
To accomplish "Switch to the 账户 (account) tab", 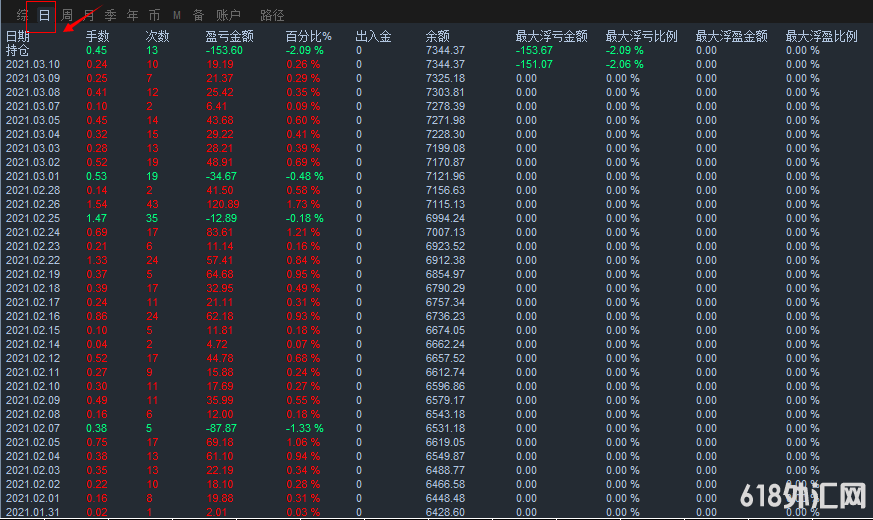I will (x=228, y=15).
